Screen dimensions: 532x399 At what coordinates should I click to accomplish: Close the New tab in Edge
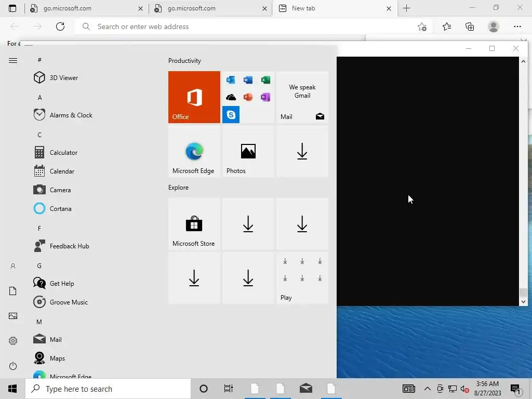[x=389, y=8]
